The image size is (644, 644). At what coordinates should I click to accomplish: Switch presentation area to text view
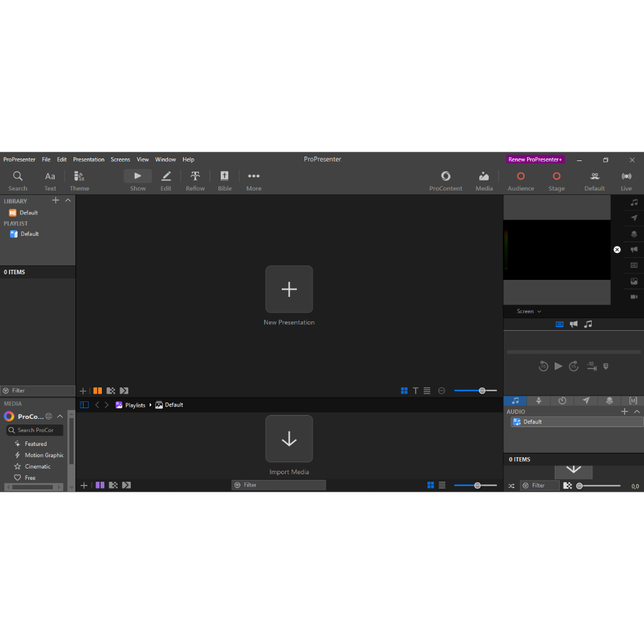tap(416, 391)
